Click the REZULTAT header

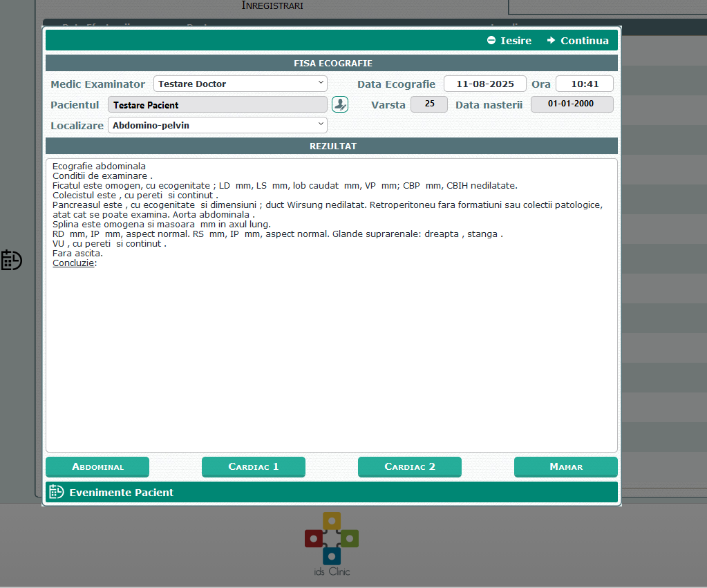(332, 146)
